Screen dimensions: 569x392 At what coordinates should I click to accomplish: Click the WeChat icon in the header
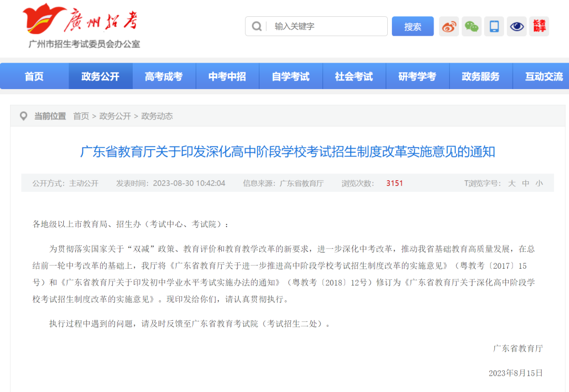(x=472, y=26)
